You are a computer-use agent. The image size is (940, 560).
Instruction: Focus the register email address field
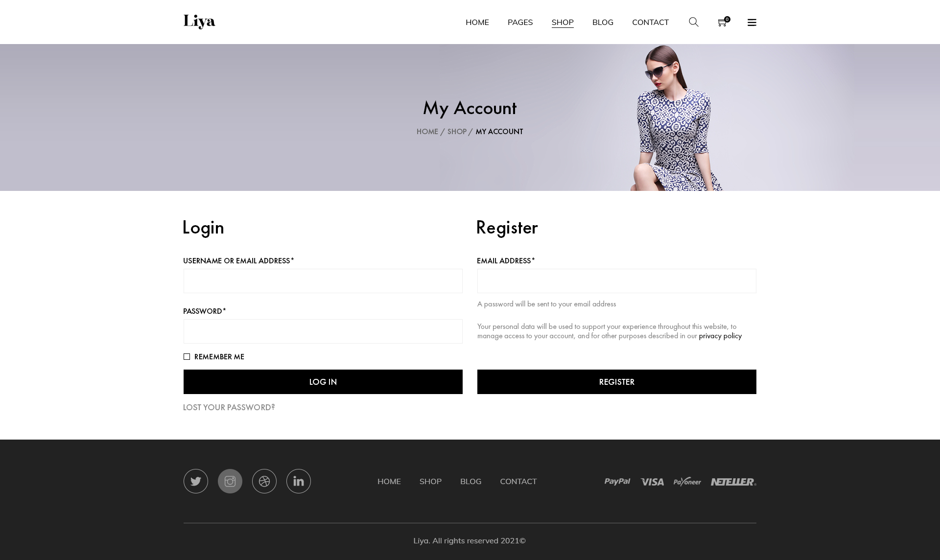[x=616, y=281]
